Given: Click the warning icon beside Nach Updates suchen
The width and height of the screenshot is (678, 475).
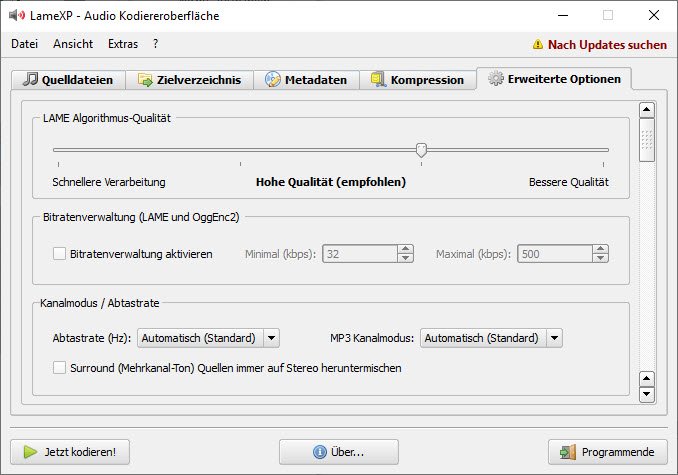Looking at the screenshot, I should (x=538, y=44).
